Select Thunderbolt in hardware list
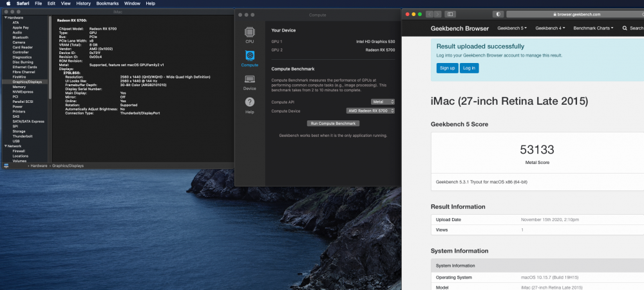Viewport: 644px width, 290px height. coord(22,136)
